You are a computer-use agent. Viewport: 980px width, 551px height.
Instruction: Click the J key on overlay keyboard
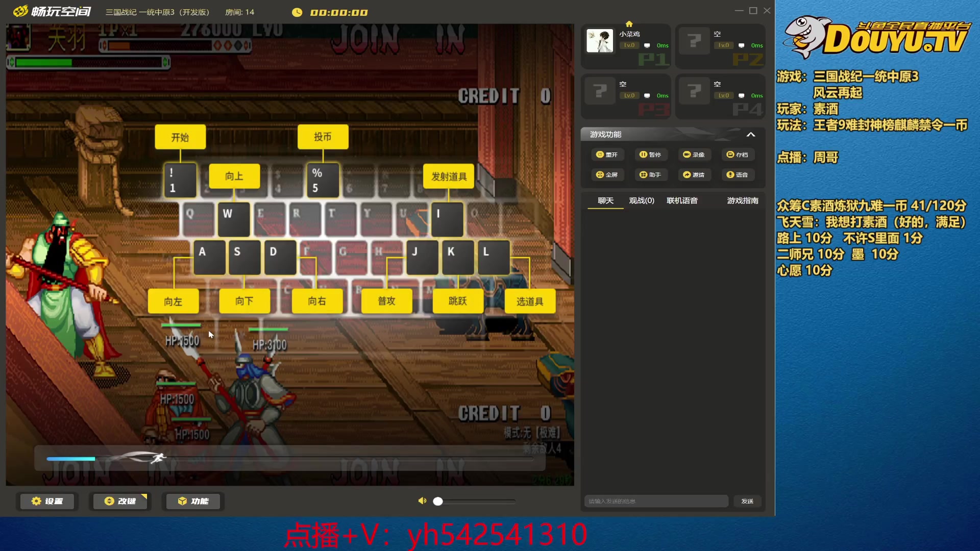tap(423, 257)
